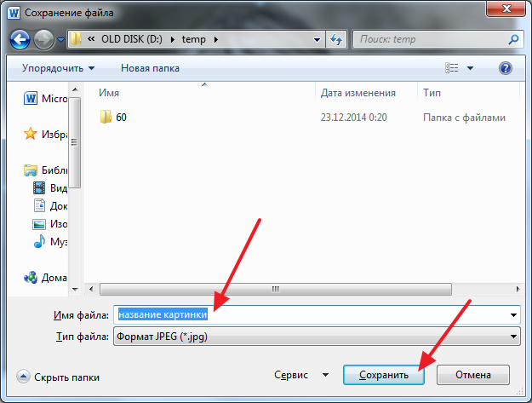Open Видео library in navigation pane
This screenshot has height=403, width=532.
click(x=50, y=187)
